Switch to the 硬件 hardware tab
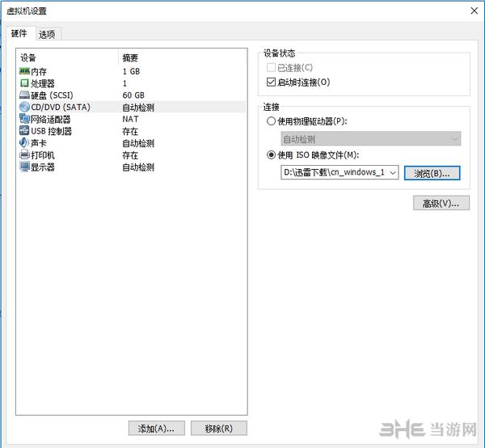 [x=19, y=33]
